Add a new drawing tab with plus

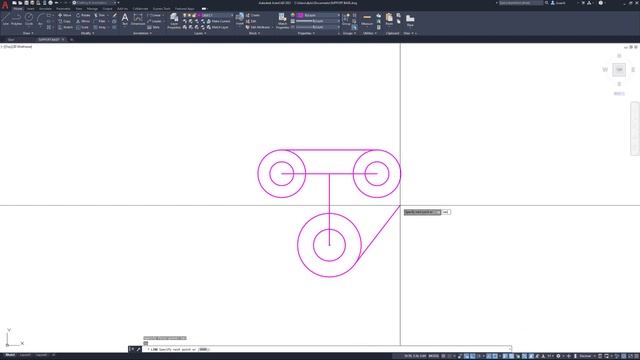click(71, 40)
